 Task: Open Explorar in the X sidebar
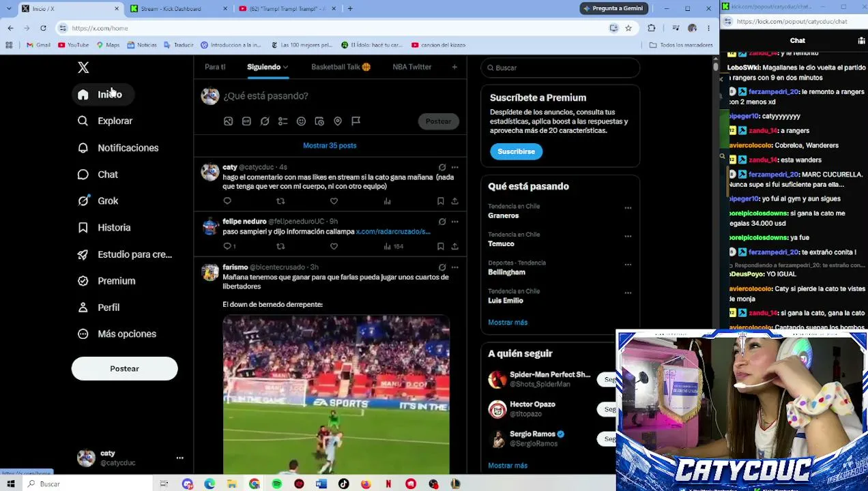coord(106,121)
